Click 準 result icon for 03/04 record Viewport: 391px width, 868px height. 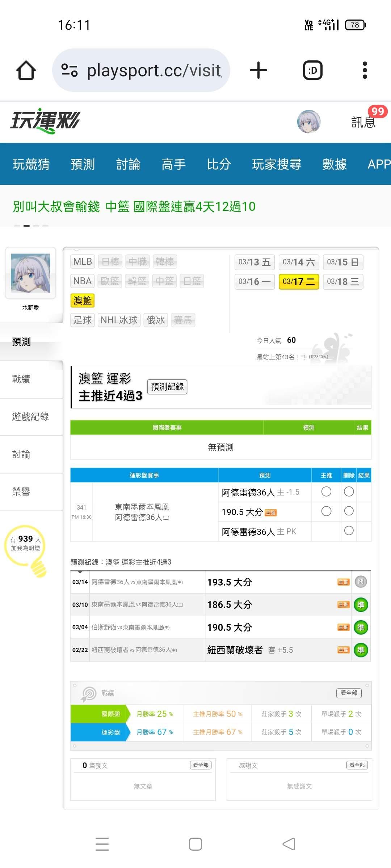click(361, 627)
